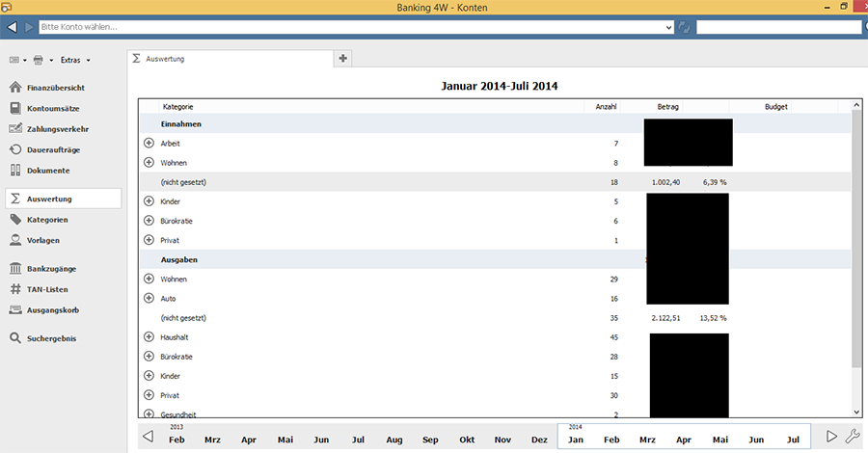The image size is (868, 453).
Task: Click the refresh sync icon
Action: 684,27
